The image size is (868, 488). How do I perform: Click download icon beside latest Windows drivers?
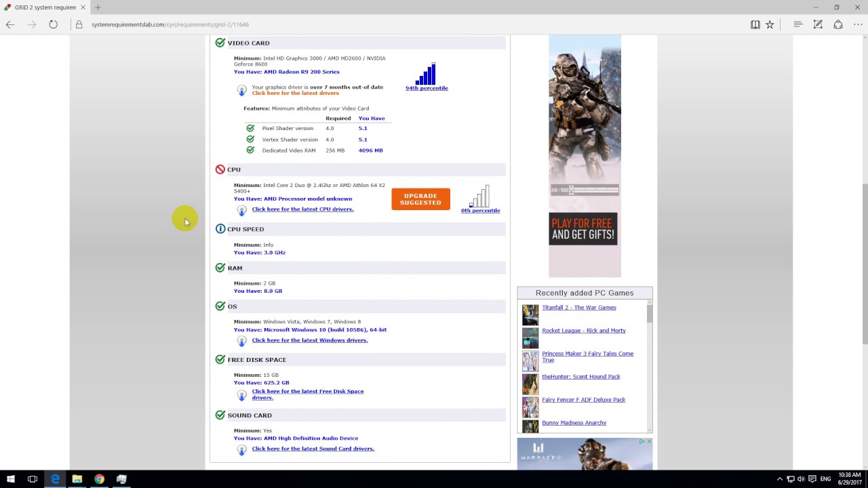[x=241, y=341]
